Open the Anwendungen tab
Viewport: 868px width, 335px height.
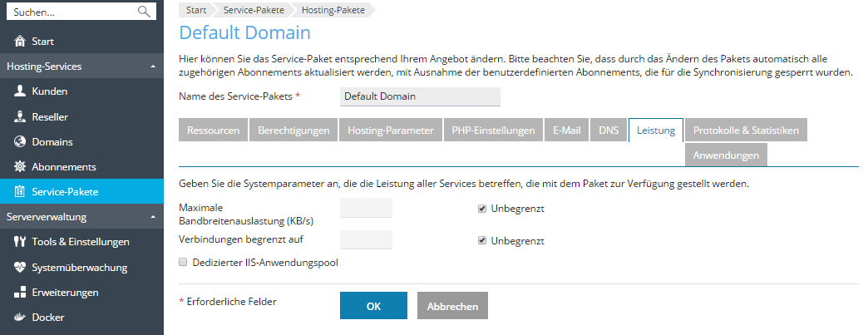pyautogui.click(x=726, y=155)
